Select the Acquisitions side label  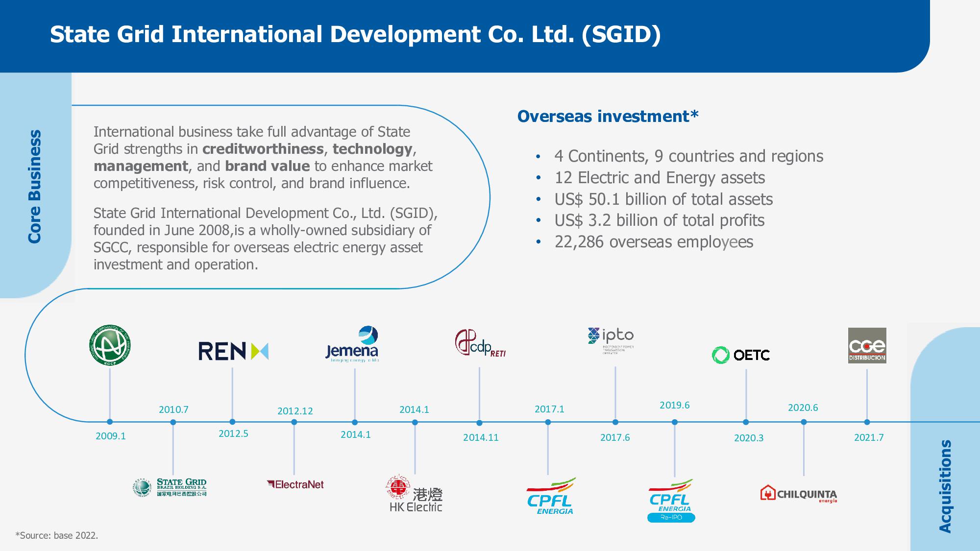[x=945, y=486]
